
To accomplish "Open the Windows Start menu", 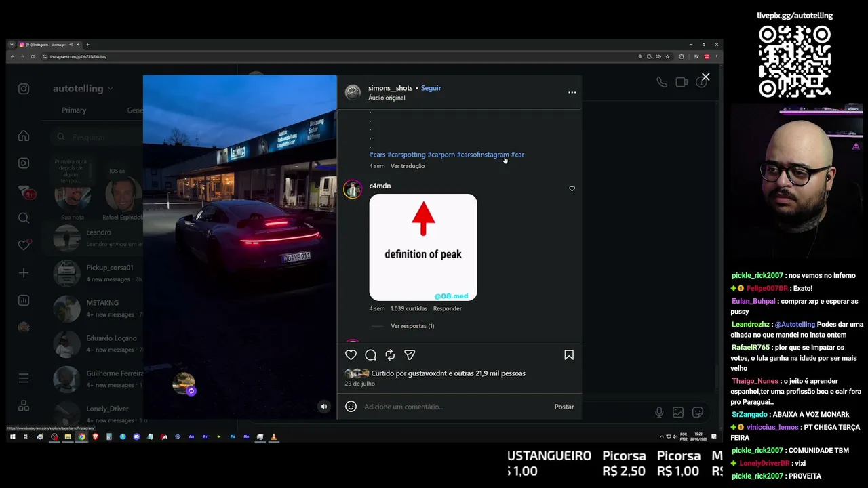I will 12,437.
